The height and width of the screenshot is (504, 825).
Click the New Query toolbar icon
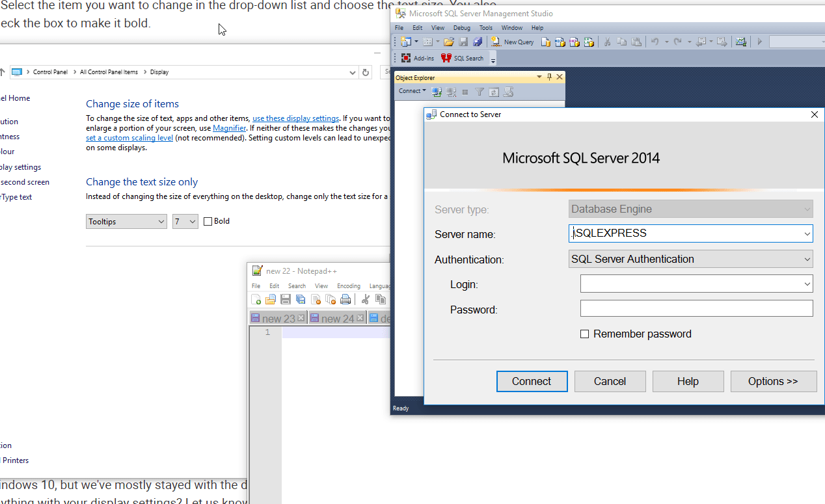coord(511,42)
